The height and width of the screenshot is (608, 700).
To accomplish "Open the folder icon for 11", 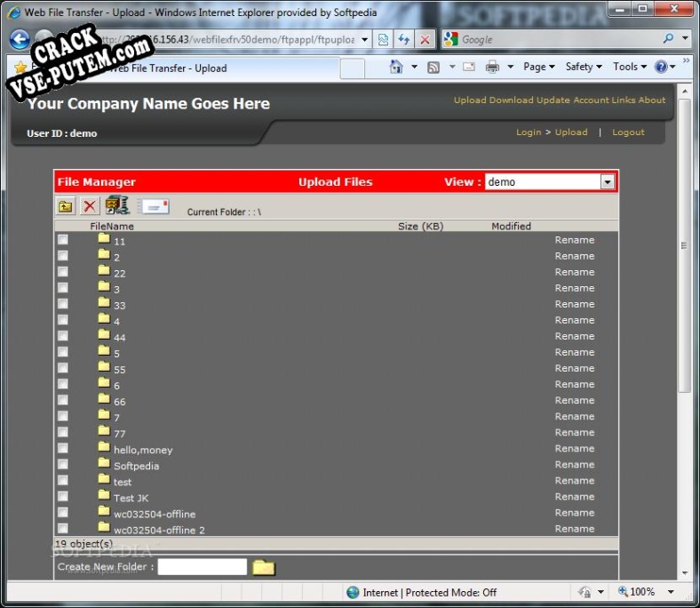I will [104, 237].
